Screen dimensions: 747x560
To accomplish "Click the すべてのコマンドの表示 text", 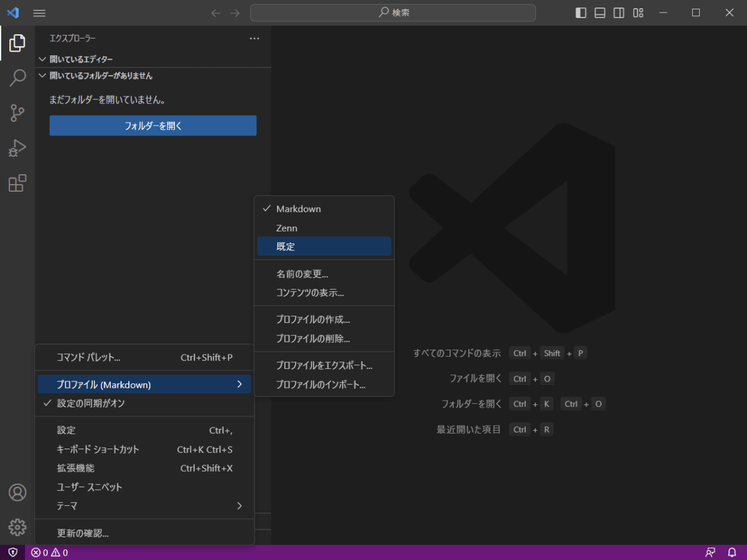I will [457, 353].
